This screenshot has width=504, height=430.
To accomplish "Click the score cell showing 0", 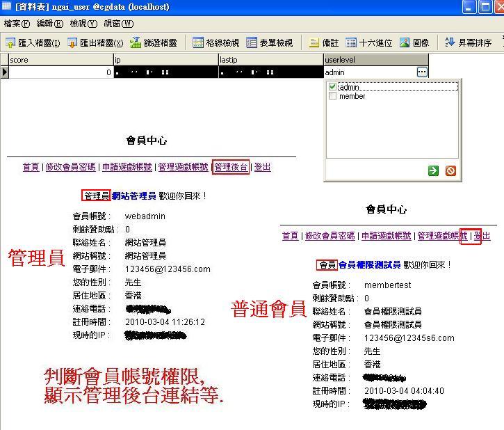I will [60, 72].
